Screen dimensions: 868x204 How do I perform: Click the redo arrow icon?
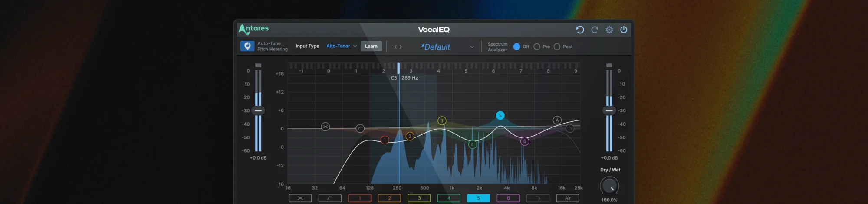(595, 30)
